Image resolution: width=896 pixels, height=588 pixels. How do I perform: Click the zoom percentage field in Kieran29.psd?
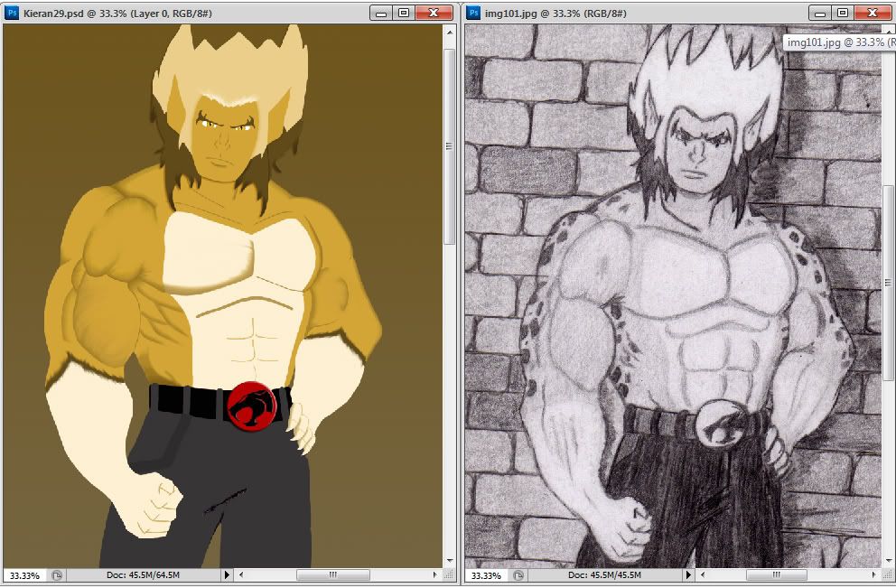pos(24,574)
